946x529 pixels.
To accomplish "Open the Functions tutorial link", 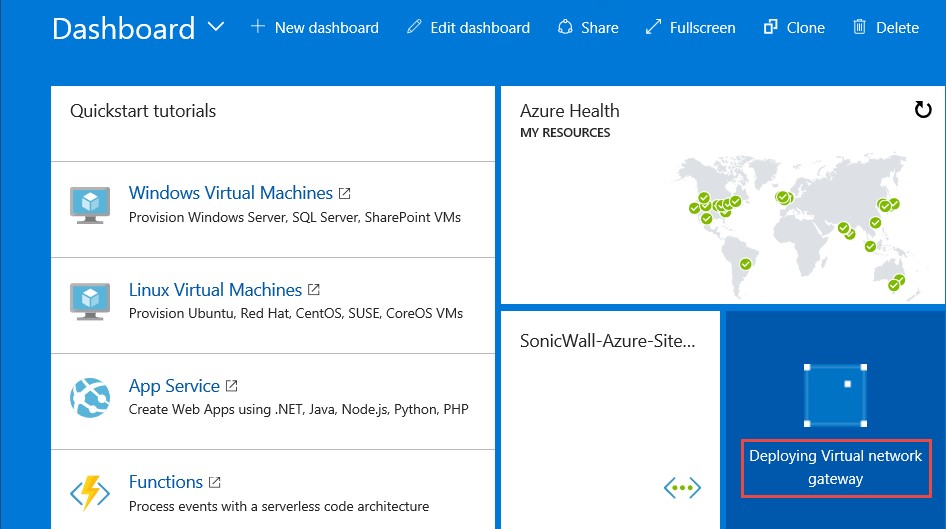I will (x=165, y=482).
